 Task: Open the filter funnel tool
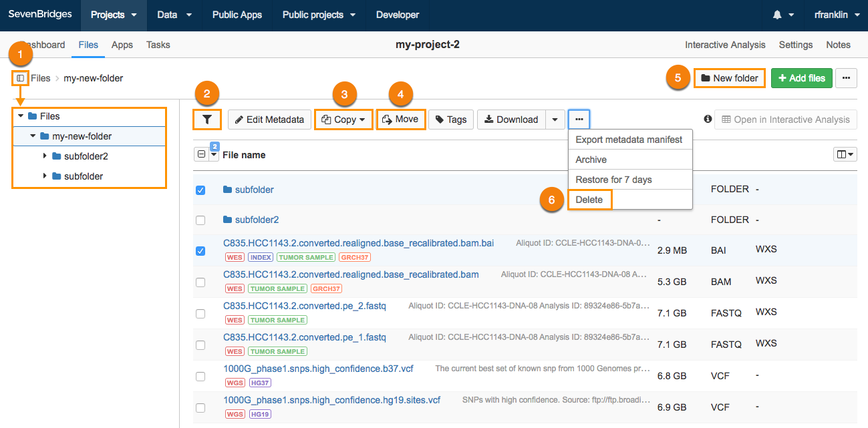(x=207, y=120)
